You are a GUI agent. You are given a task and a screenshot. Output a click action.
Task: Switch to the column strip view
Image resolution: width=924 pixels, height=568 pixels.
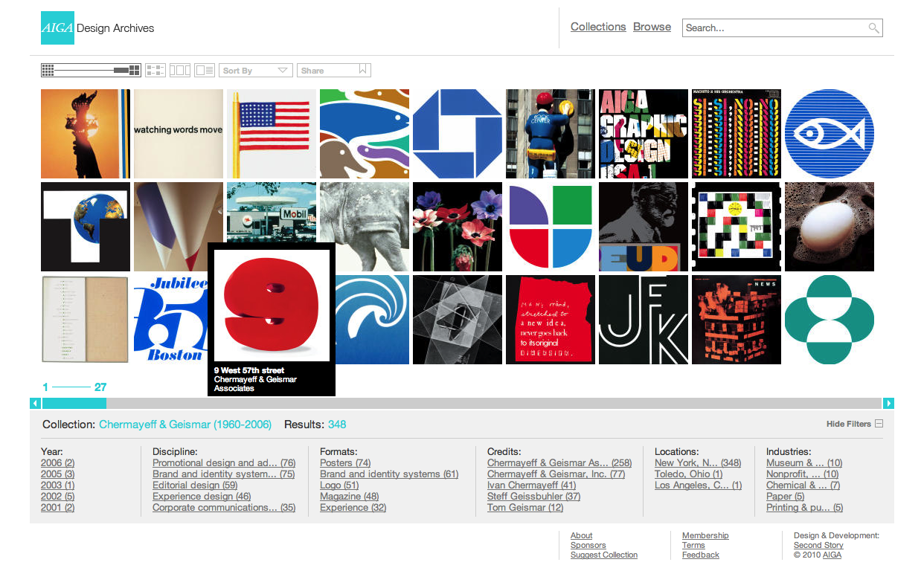click(180, 70)
